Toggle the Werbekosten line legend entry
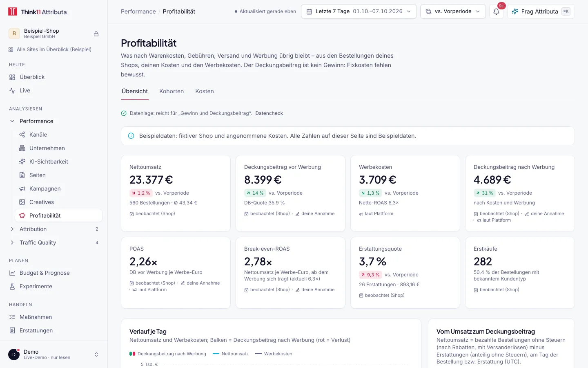 click(x=274, y=354)
